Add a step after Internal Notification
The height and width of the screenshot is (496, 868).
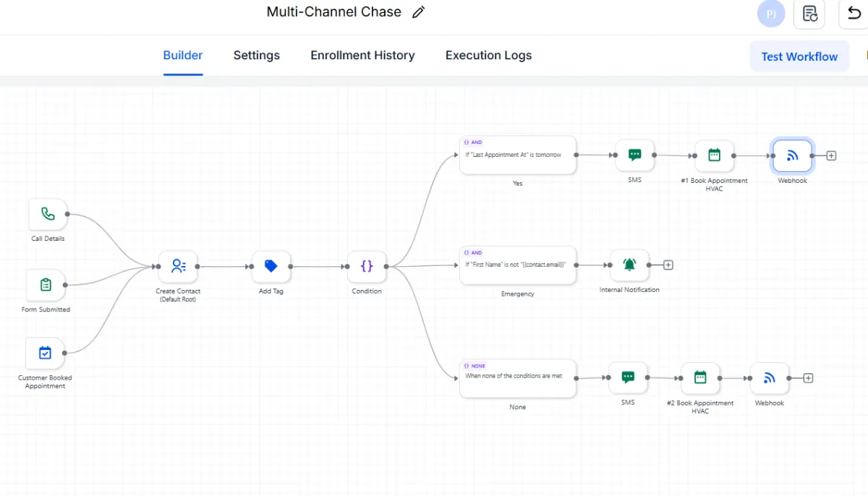point(668,265)
